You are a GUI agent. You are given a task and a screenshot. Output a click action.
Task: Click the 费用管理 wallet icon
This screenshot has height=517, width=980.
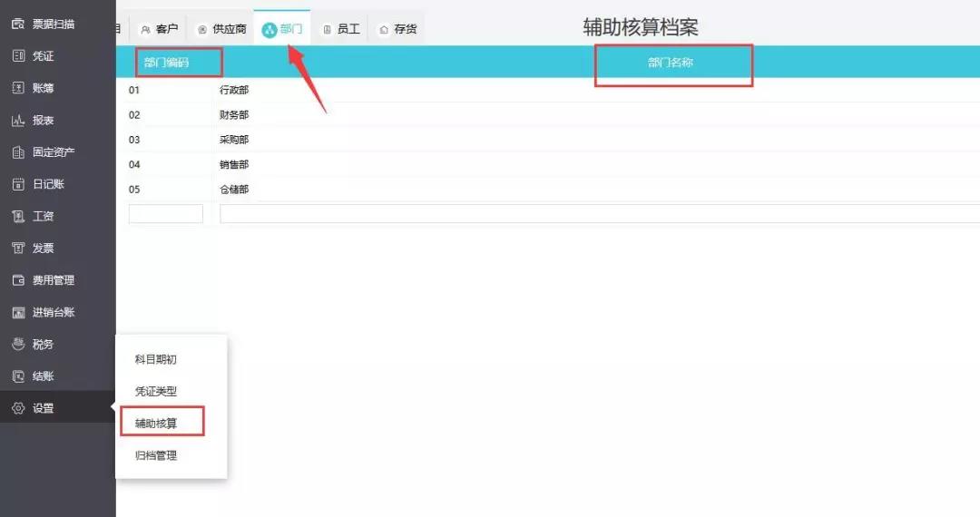pos(18,280)
